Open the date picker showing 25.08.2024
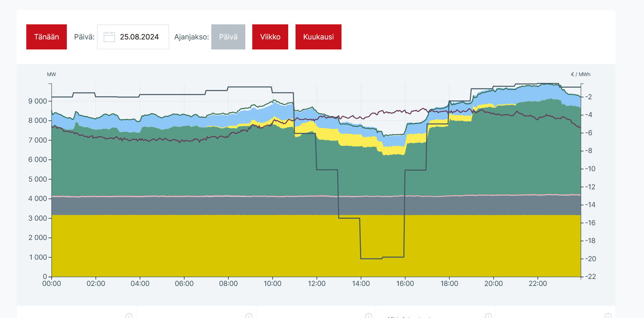The width and height of the screenshot is (644, 318). tap(139, 37)
